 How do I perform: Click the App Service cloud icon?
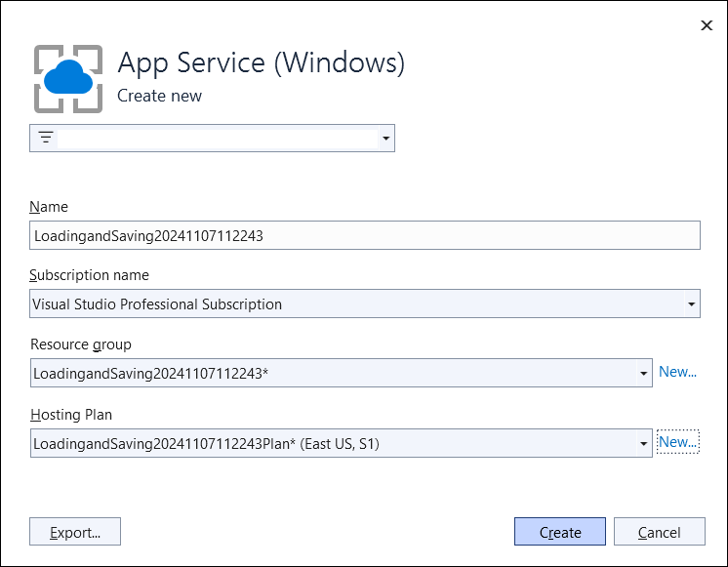[68, 78]
